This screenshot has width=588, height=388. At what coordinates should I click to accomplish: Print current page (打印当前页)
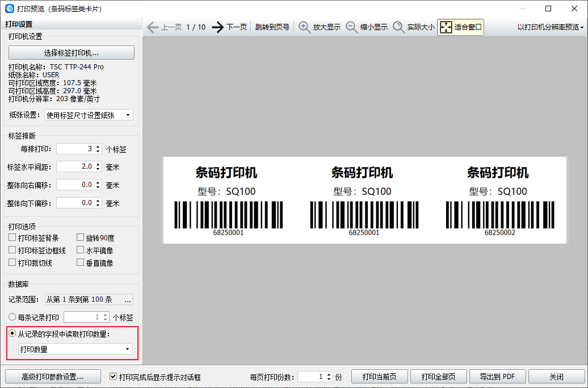pos(380,377)
